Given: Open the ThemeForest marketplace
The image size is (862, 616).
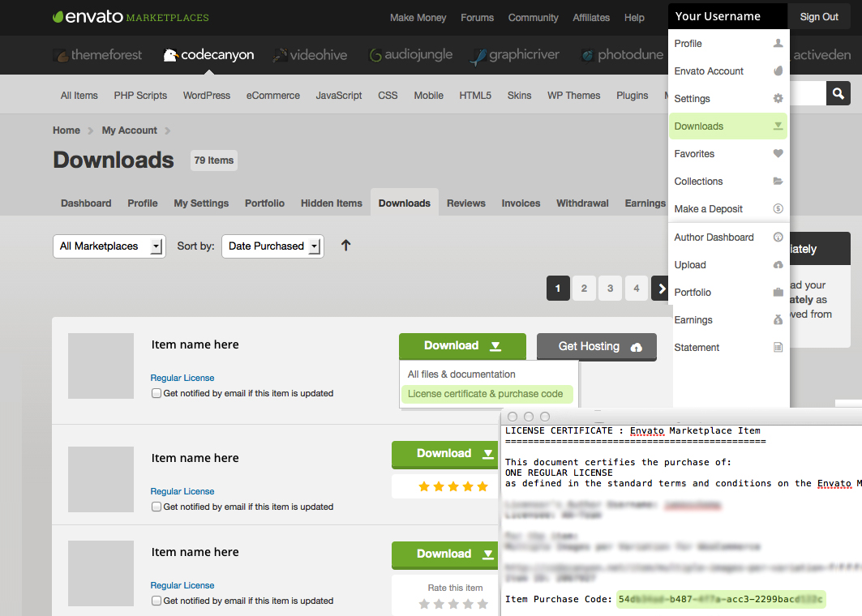Looking at the screenshot, I should (x=97, y=55).
